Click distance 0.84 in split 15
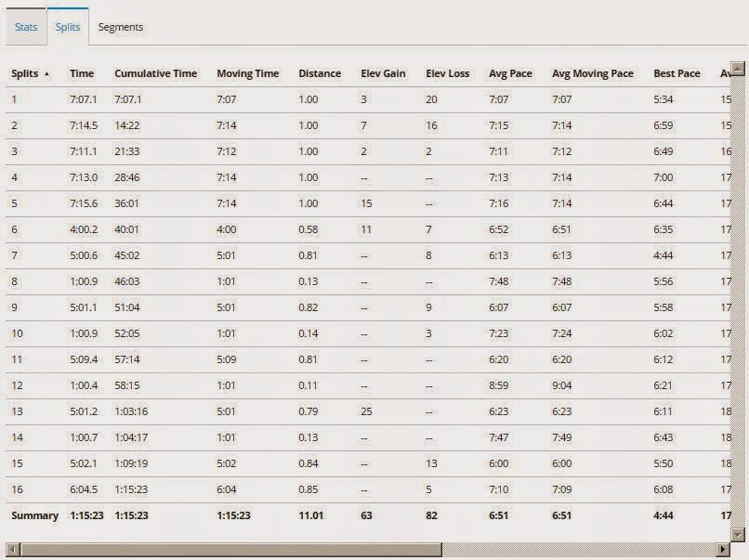This screenshot has width=749, height=560. click(309, 463)
